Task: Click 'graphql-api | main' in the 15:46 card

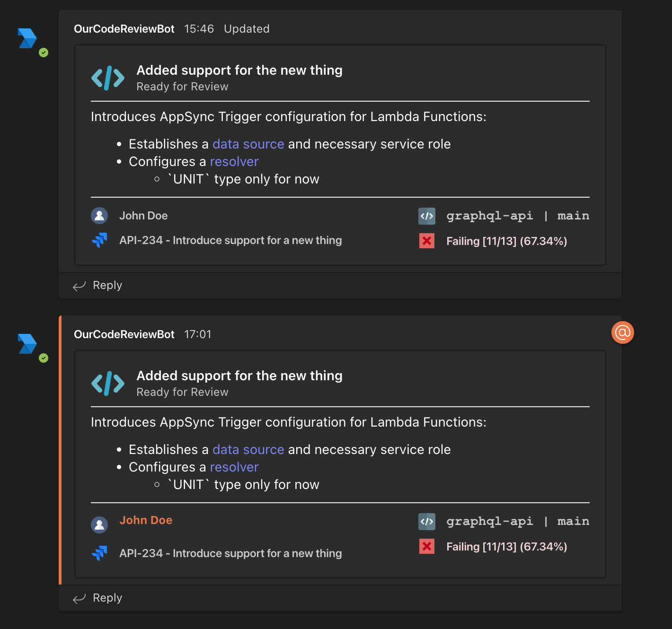Action: pyautogui.click(x=518, y=216)
